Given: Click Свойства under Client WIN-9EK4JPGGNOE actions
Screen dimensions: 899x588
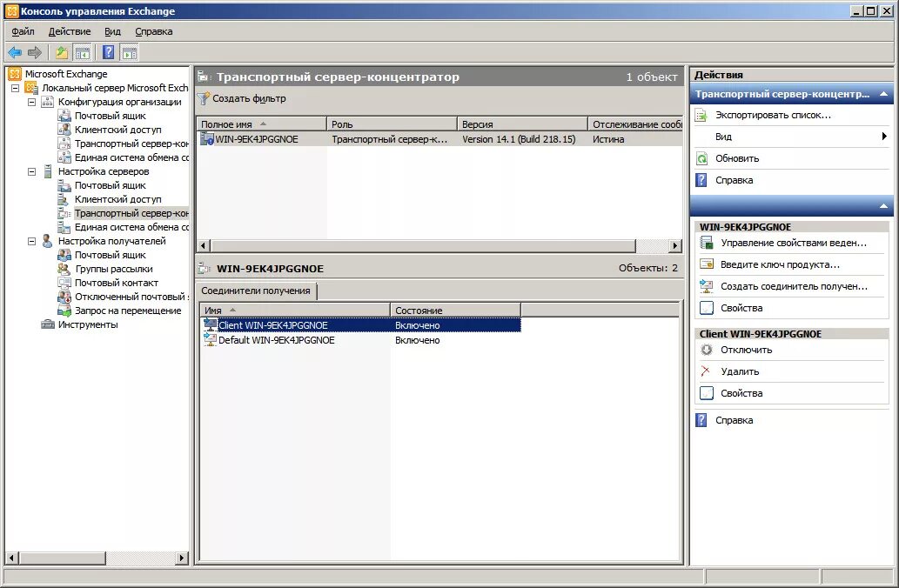Looking at the screenshot, I should click(741, 393).
